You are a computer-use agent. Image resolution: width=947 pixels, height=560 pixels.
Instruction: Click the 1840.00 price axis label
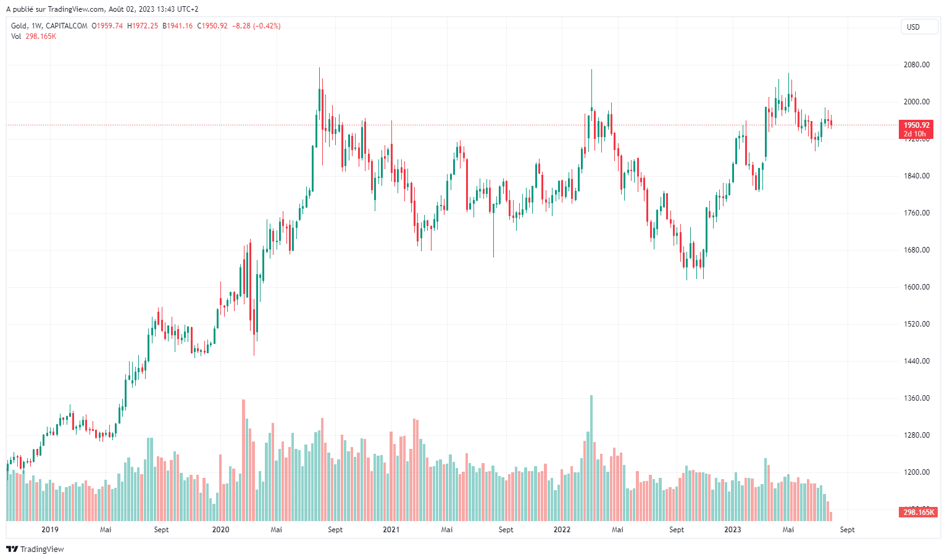click(917, 176)
